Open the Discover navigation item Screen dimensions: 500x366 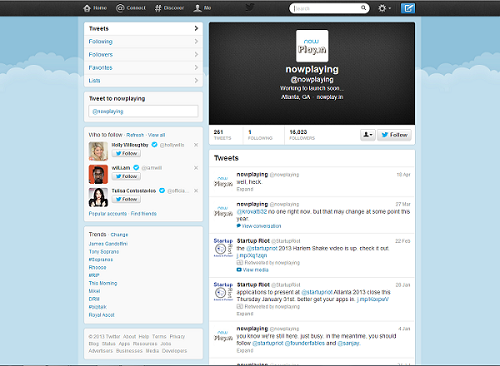coord(169,8)
